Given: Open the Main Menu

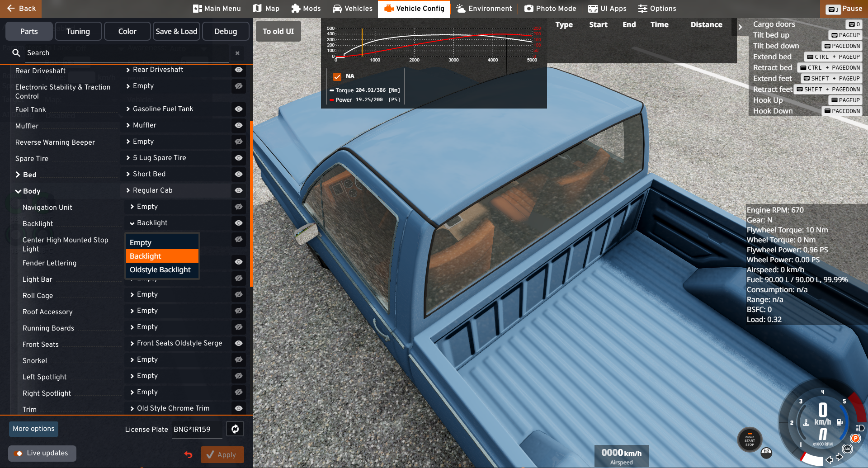Looking at the screenshot, I should (x=217, y=9).
